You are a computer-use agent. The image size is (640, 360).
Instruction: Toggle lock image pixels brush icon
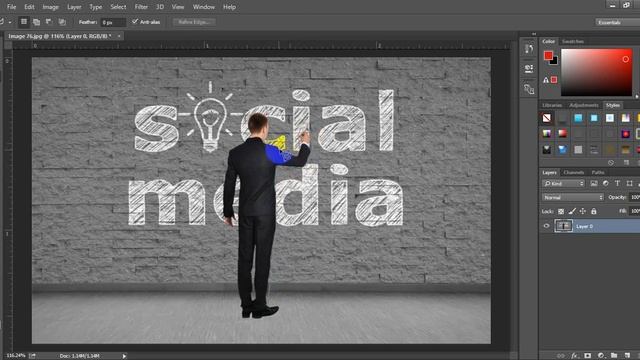click(572, 211)
